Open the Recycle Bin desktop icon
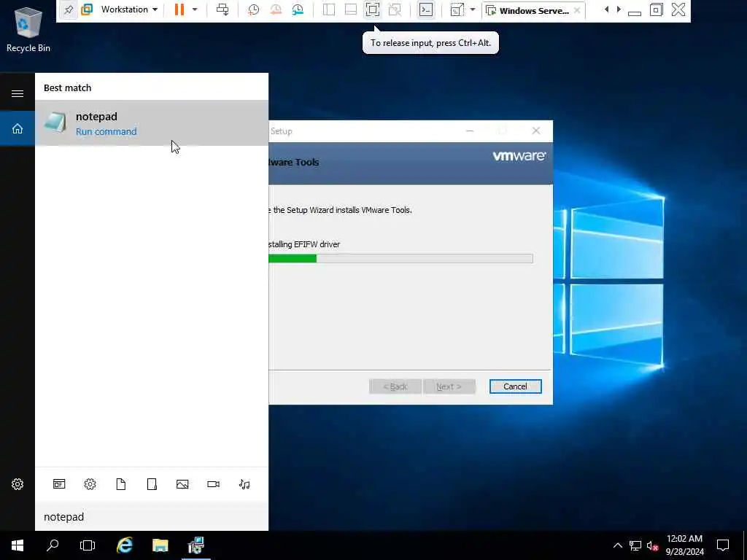The width and height of the screenshot is (747, 560). [x=28, y=29]
